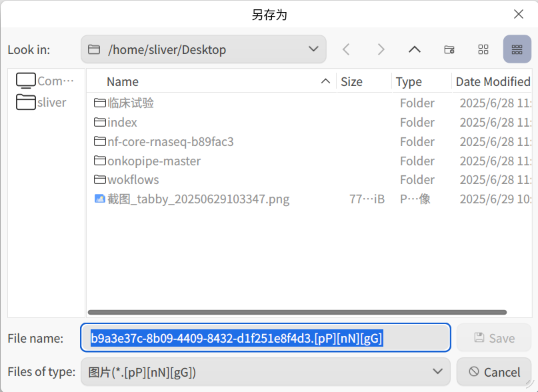Sort by Date Modified column
This screenshot has width=538, height=392.
click(x=493, y=82)
